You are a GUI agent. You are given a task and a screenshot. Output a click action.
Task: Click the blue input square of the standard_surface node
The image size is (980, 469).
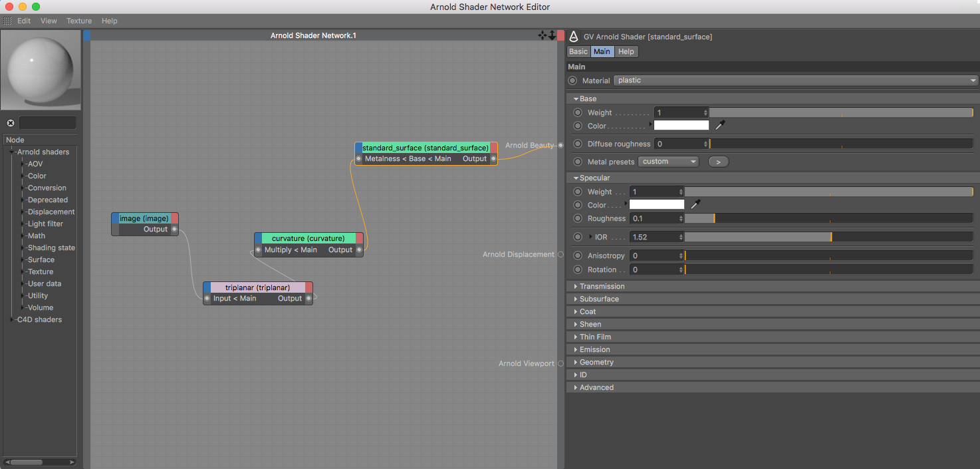point(358,148)
